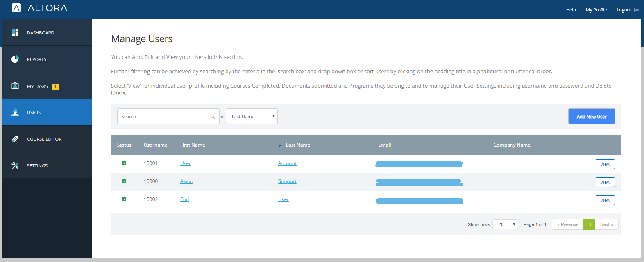Screen dimensions: 644x262
Task: Click the Logout arrow icon
Action: (x=636, y=10)
